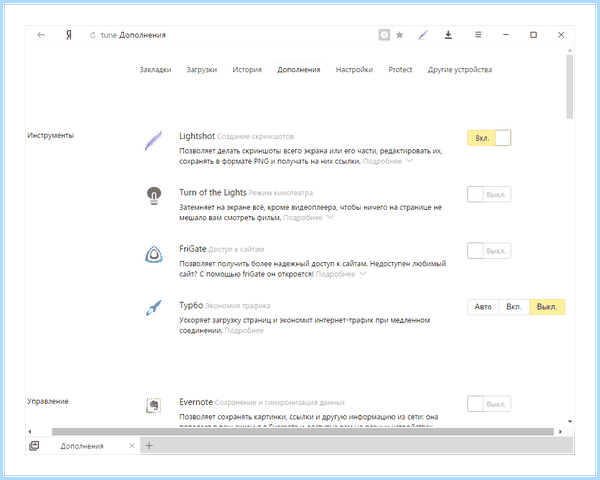Click the horizontal scrollbar thumb
The height and width of the screenshot is (480, 600).
[x=303, y=431]
